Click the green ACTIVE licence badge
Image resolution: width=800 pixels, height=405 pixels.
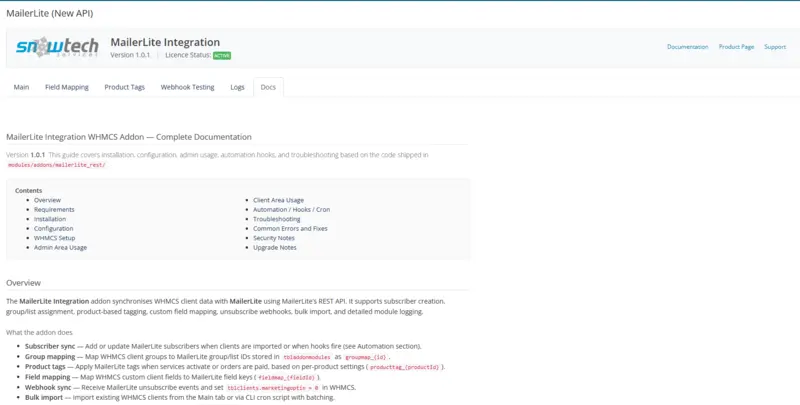click(x=222, y=55)
